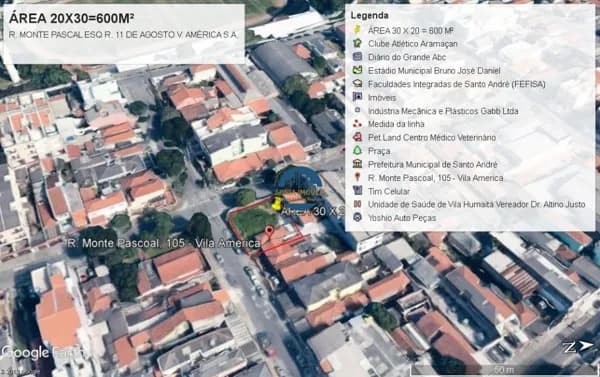Viewport: 600px width, 377px height.
Task: Click the 'ÁREA 30 X 2' map placemark label
Action: 313,211
